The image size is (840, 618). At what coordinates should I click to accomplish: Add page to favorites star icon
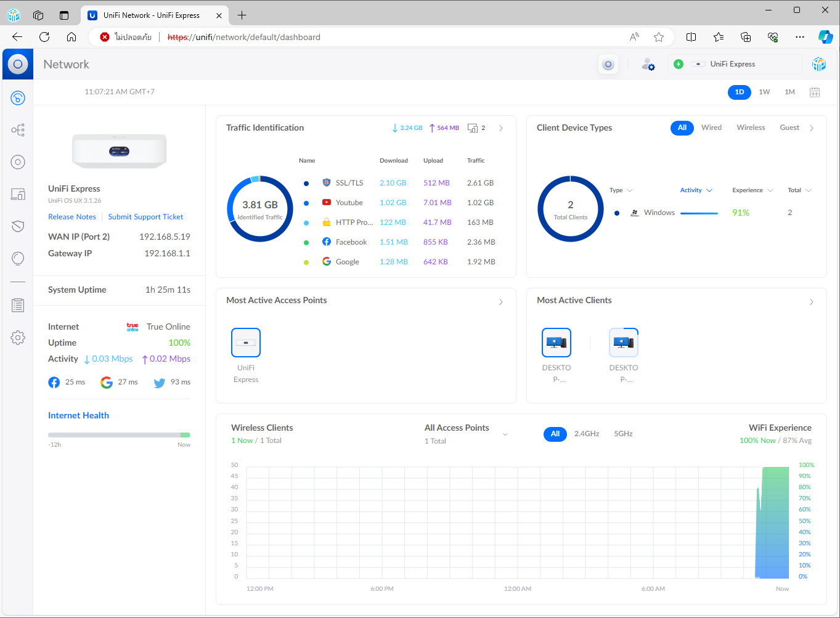[659, 37]
